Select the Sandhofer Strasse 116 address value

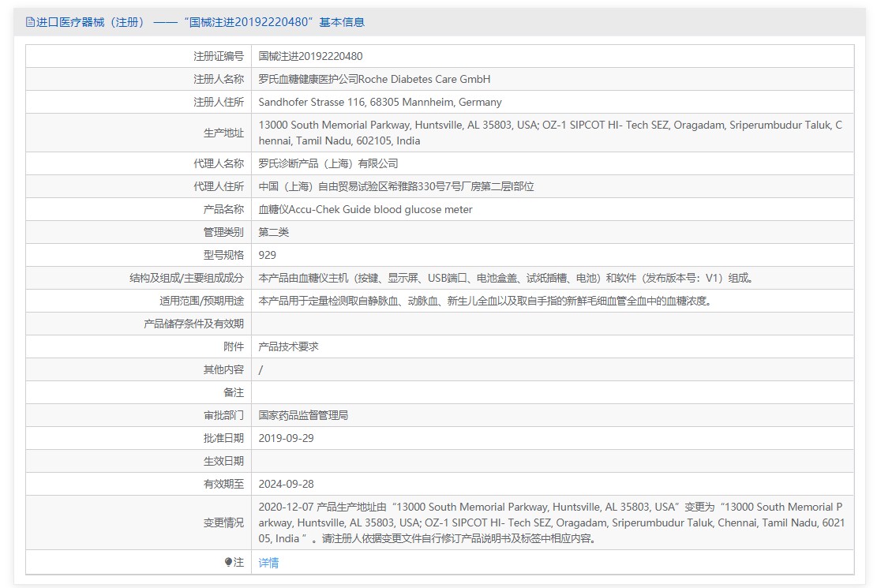point(380,102)
